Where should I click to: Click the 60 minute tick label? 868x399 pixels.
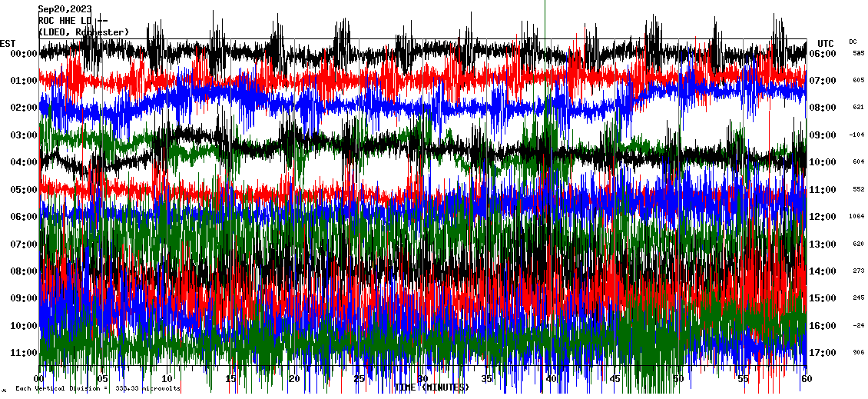pyautogui.click(x=805, y=379)
